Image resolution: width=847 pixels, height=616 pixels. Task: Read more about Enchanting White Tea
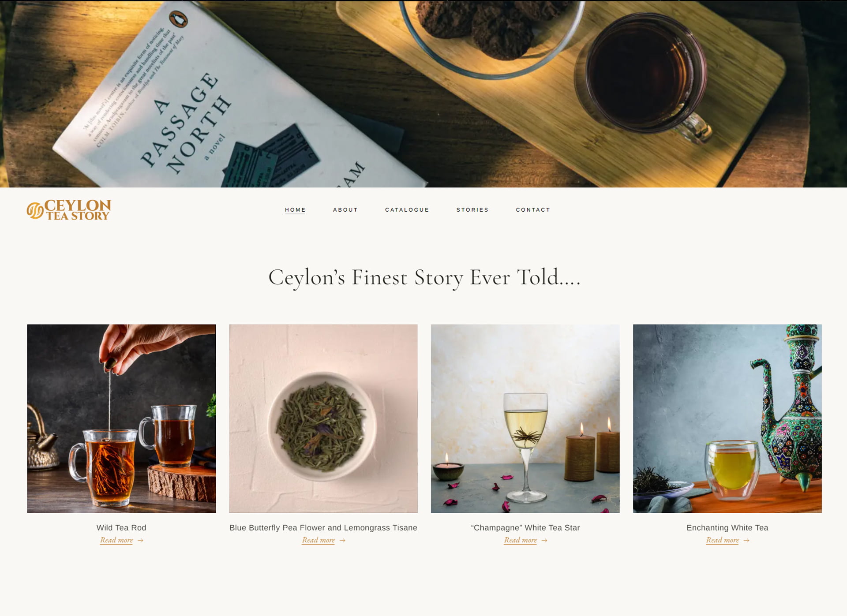723,540
